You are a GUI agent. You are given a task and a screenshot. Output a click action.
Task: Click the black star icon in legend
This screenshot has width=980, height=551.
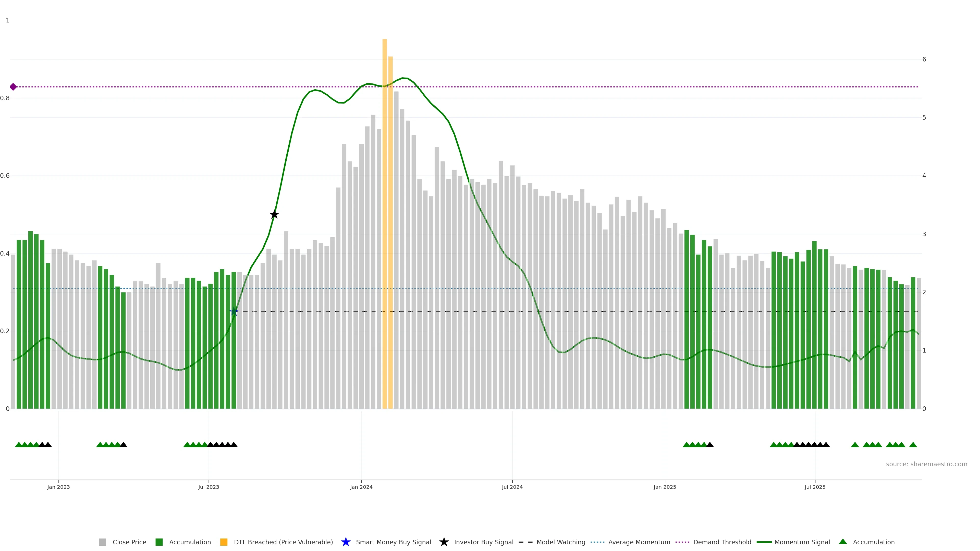click(444, 542)
